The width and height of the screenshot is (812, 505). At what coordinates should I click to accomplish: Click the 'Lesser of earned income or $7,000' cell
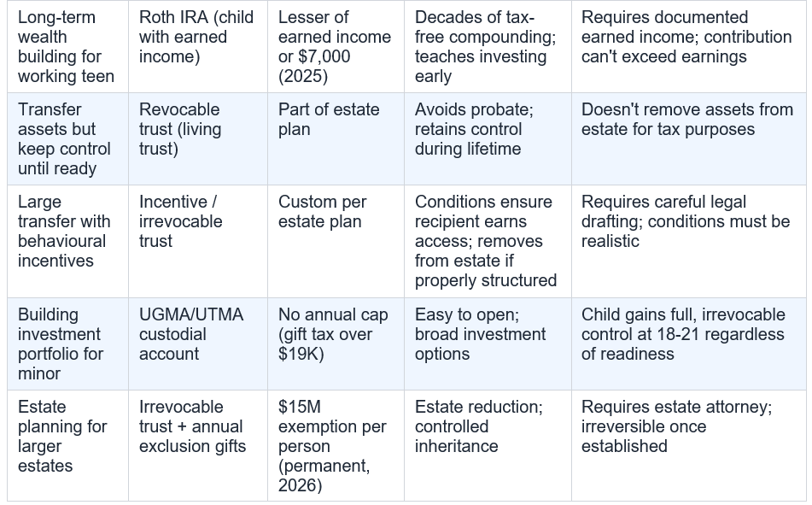tap(336, 47)
